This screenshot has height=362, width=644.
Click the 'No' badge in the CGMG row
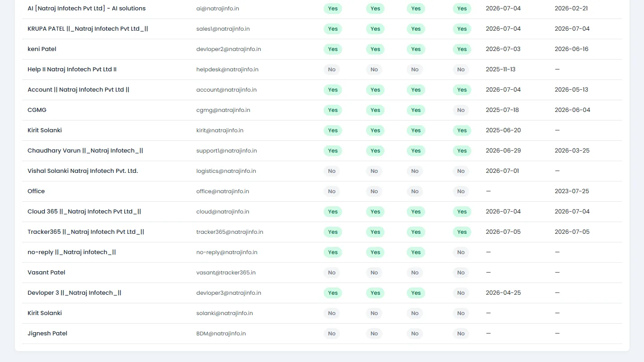point(461,110)
